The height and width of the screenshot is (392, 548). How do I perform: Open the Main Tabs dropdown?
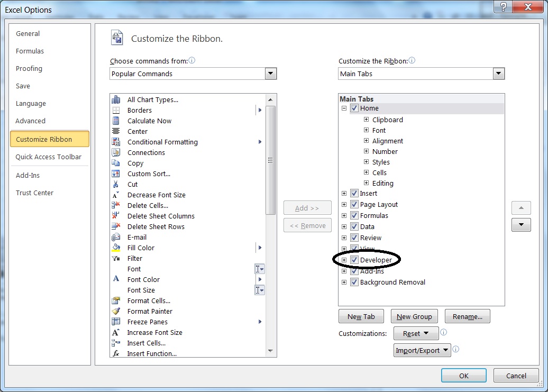tap(498, 74)
